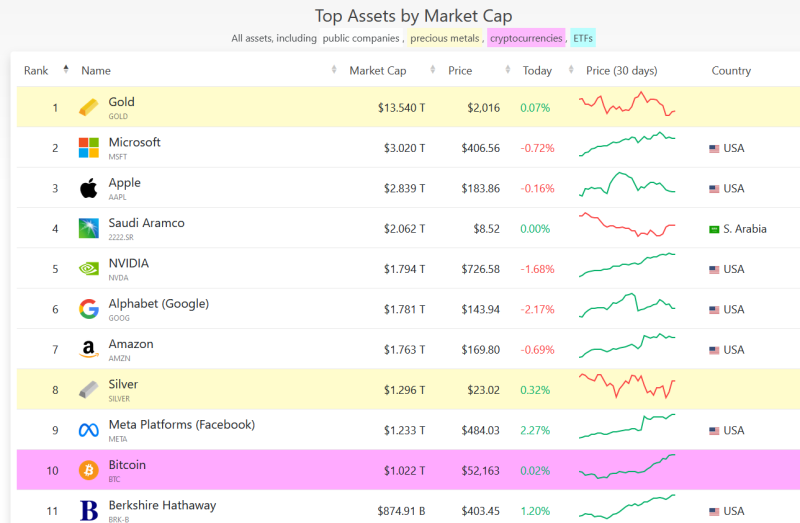800x523 pixels.
Task: Click the Meta infinity logo icon
Action: coord(88,430)
